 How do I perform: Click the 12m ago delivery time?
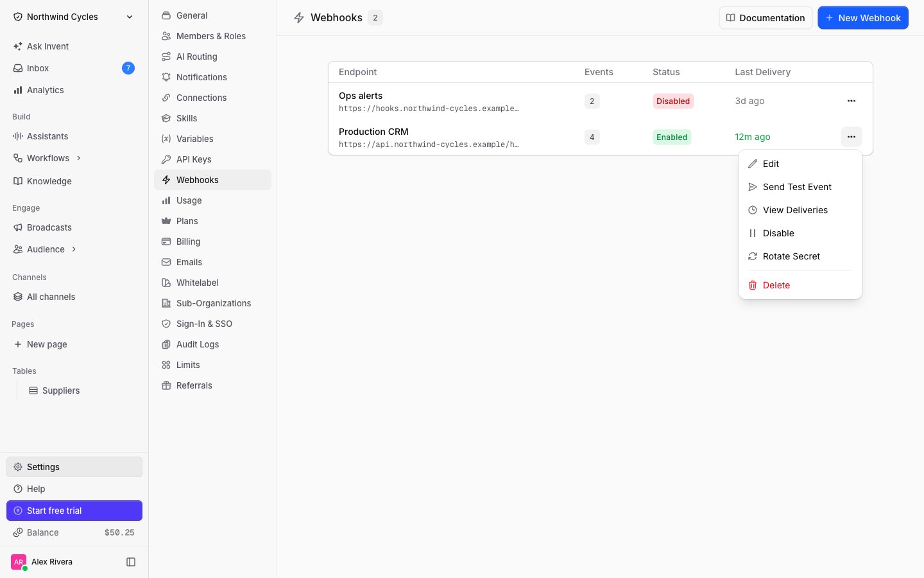(x=753, y=137)
